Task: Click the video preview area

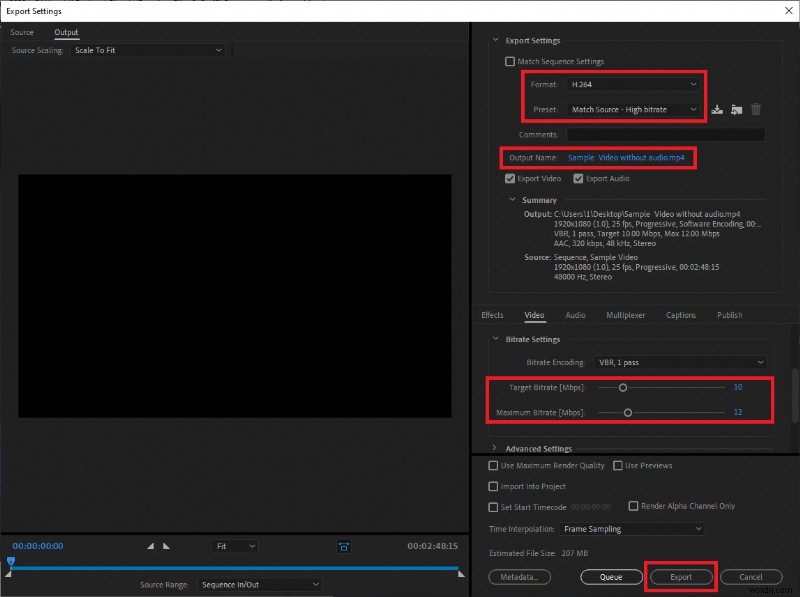Action: (235, 296)
